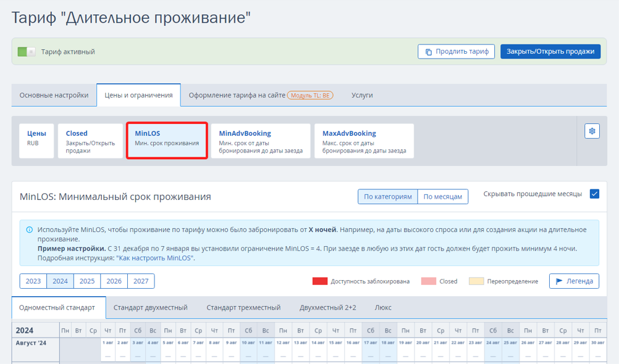Select the Цены RUB restriction card
The height and width of the screenshot is (364, 619).
coord(36,141)
